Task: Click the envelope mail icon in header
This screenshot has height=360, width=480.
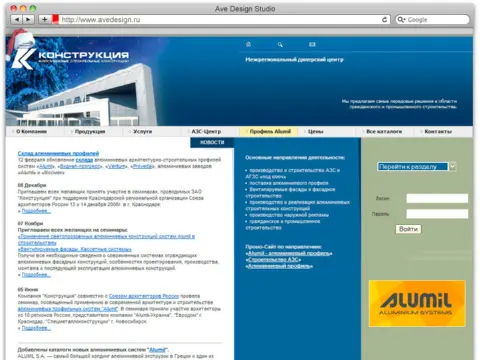Action: pyautogui.click(x=312, y=44)
